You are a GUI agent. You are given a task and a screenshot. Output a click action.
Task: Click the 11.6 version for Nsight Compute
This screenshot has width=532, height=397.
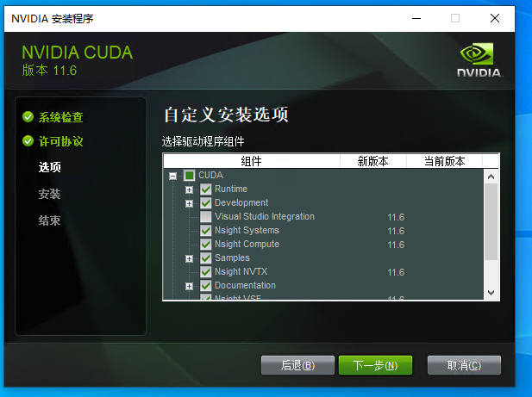(396, 245)
